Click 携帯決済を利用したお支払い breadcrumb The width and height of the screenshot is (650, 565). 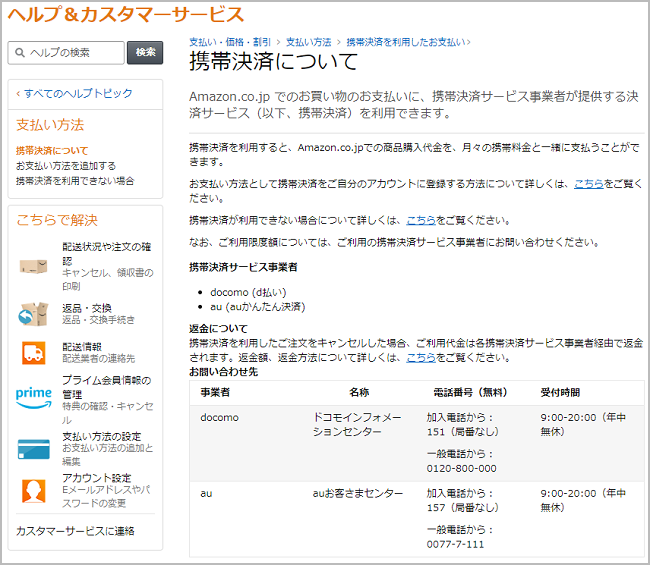coord(406,42)
